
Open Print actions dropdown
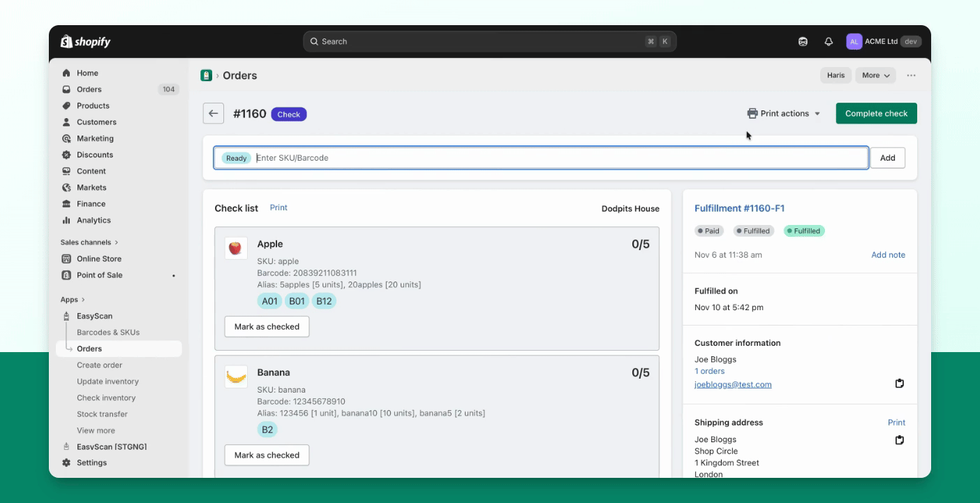[784, 113]
